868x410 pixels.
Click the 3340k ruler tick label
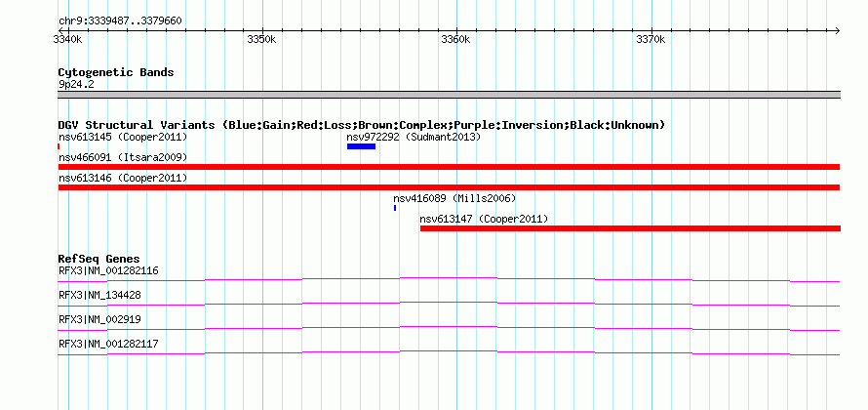coord(68,39)
